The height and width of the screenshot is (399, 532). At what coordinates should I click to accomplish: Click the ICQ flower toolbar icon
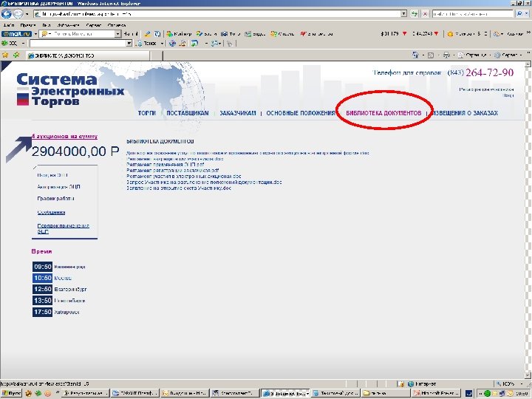pos(4,43)
